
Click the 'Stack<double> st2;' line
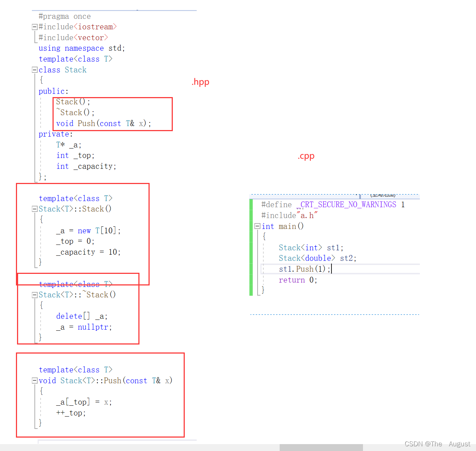coord(318,258)
